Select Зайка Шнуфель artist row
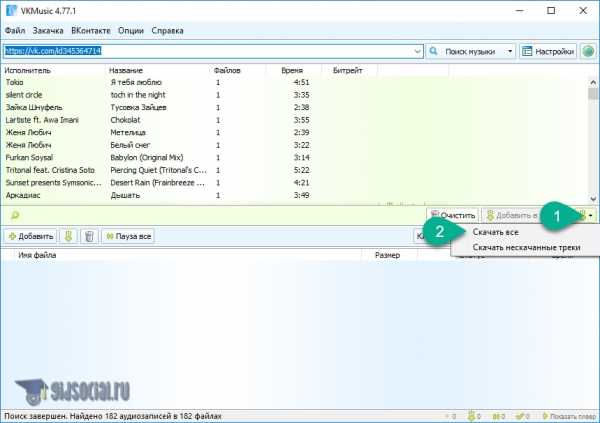Image resolution: width=600 pixels, height=423 pixels. (34, 108)
